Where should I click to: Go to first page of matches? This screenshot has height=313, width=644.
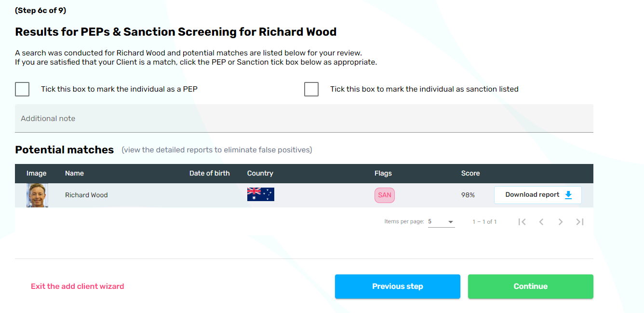[x=522, y=222]
